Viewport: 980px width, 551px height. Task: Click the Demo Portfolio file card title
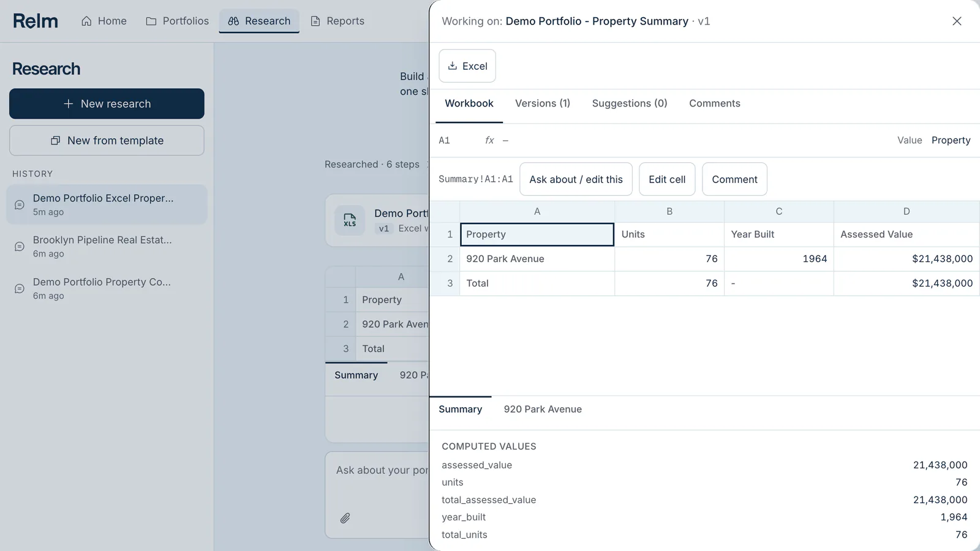pos(401,213)
